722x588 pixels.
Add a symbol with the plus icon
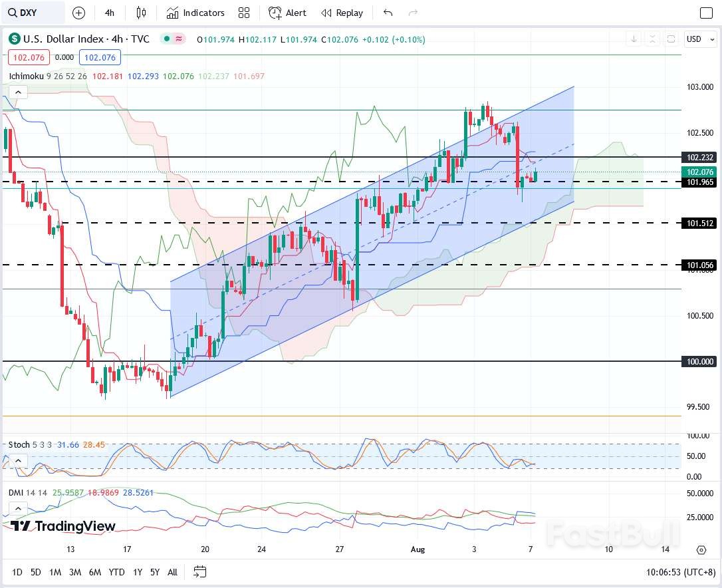(x=79, y=13)
